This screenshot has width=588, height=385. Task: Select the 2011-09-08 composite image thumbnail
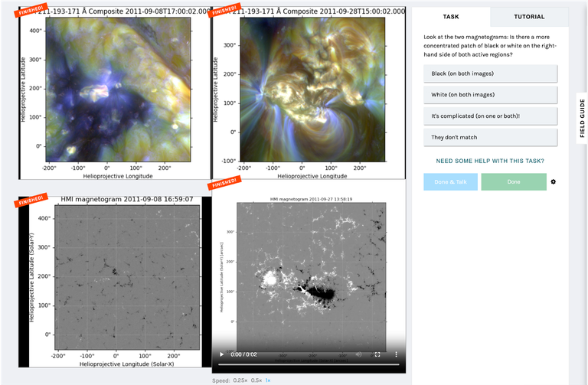click(x=113, y=93)
